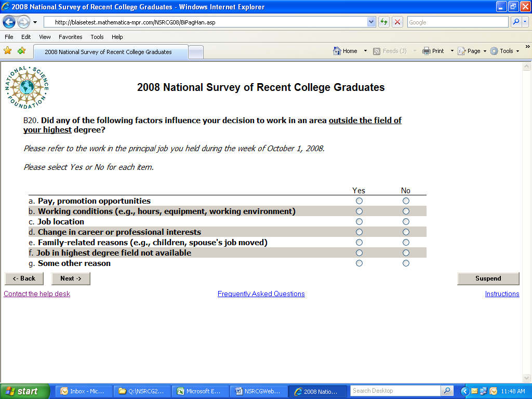Stop loading with the red X icon

[397, 22]
